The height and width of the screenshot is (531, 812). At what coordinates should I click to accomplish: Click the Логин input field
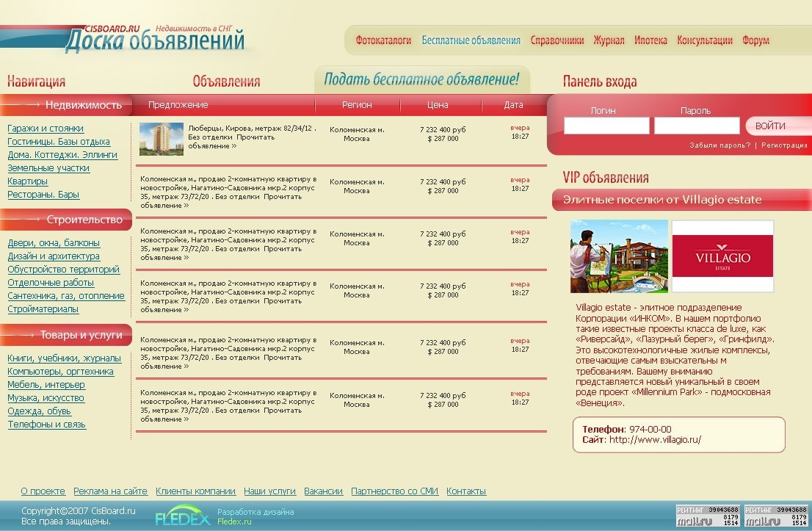(x=606, y=126)
